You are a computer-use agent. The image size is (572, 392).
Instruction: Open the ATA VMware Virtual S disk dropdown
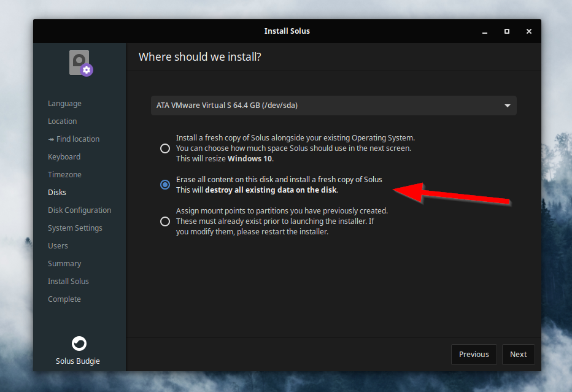(333, 106)
